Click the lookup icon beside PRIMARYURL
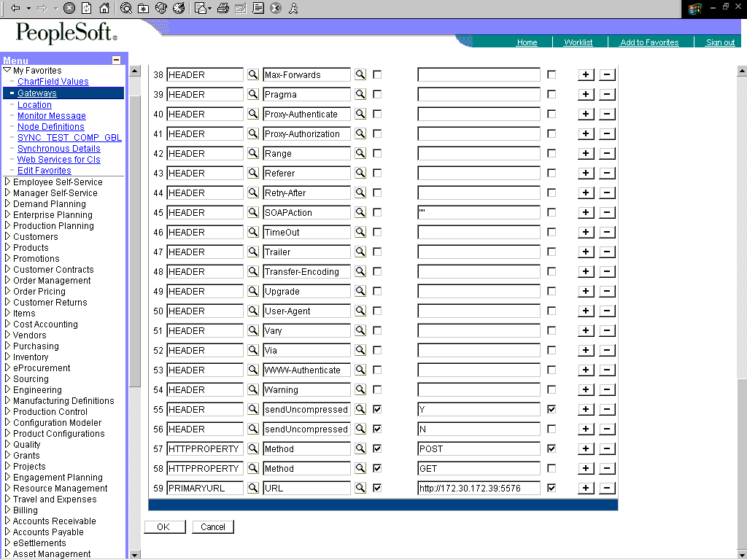This screenshot has width=747, height=560. point(253,487)
